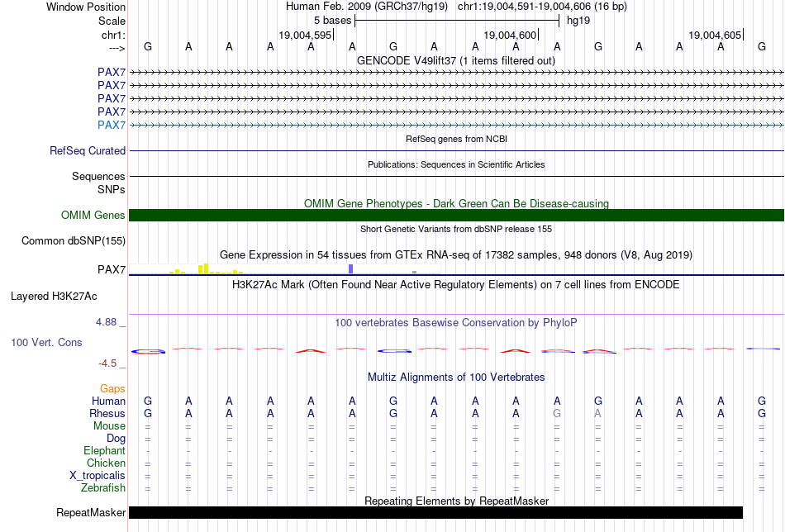Image resolution: width=785 pixels, height=532 pixels.
Task: Click the Common dbSNP(155) label
Action: tap(74, 240)
